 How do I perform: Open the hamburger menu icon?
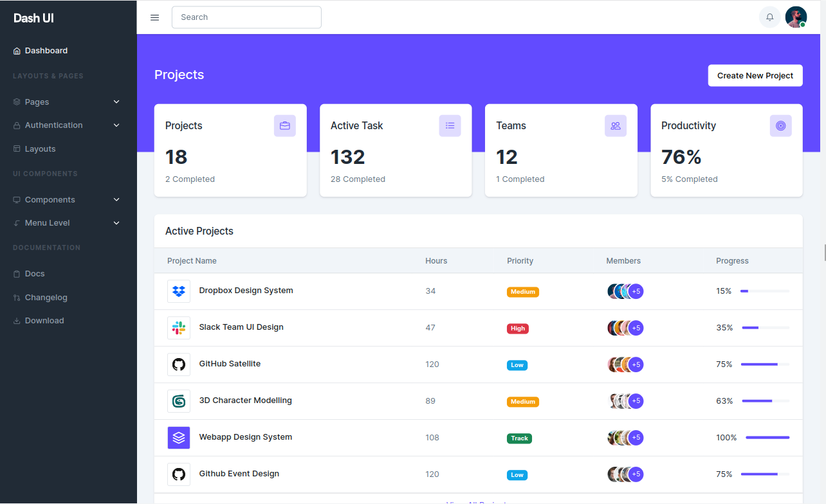tap(154, 17)
